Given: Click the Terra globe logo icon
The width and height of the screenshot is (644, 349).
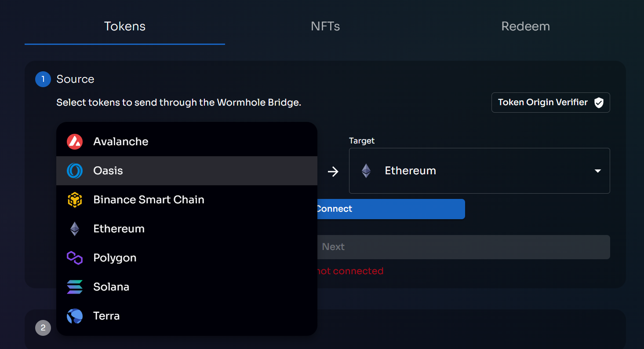Looking at the screenshot, I should point(75,316).
